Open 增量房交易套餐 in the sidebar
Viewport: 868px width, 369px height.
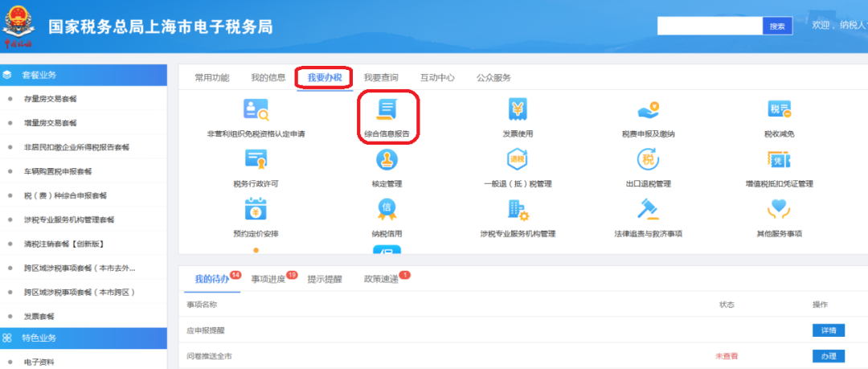tap(51, 123)
